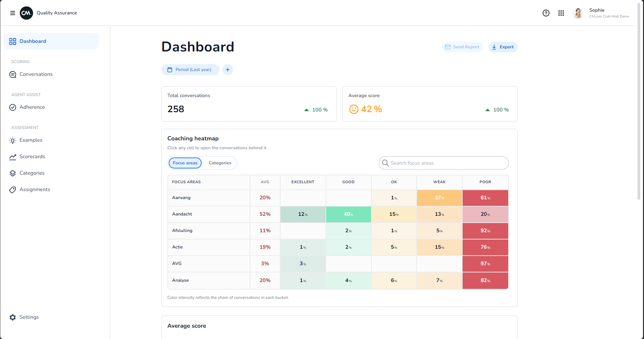The image size is (644, 339).
Task: Open Adherence in the sidebar
Action: [51, 107]
